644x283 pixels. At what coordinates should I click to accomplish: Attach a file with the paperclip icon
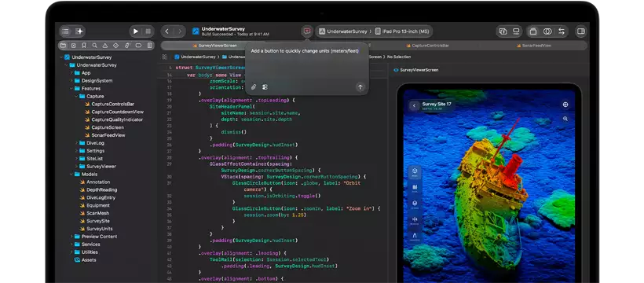254,87
